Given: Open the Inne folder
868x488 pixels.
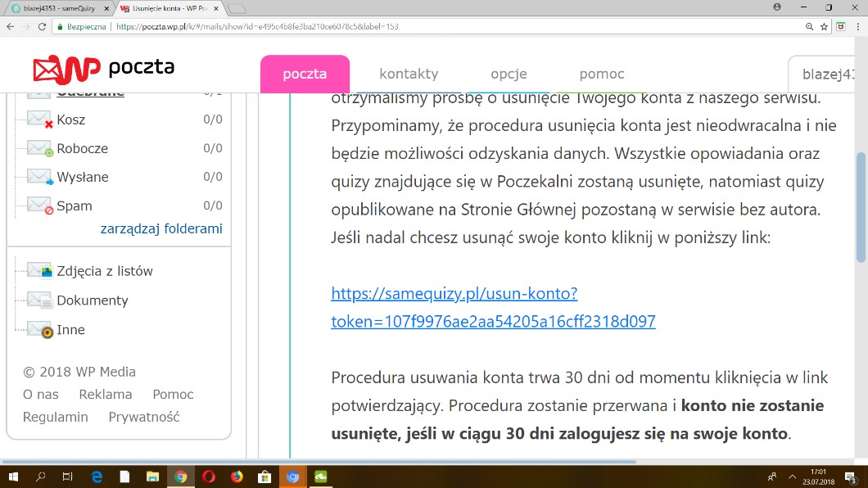Looking at the screenshot, I should pos(70,330).
